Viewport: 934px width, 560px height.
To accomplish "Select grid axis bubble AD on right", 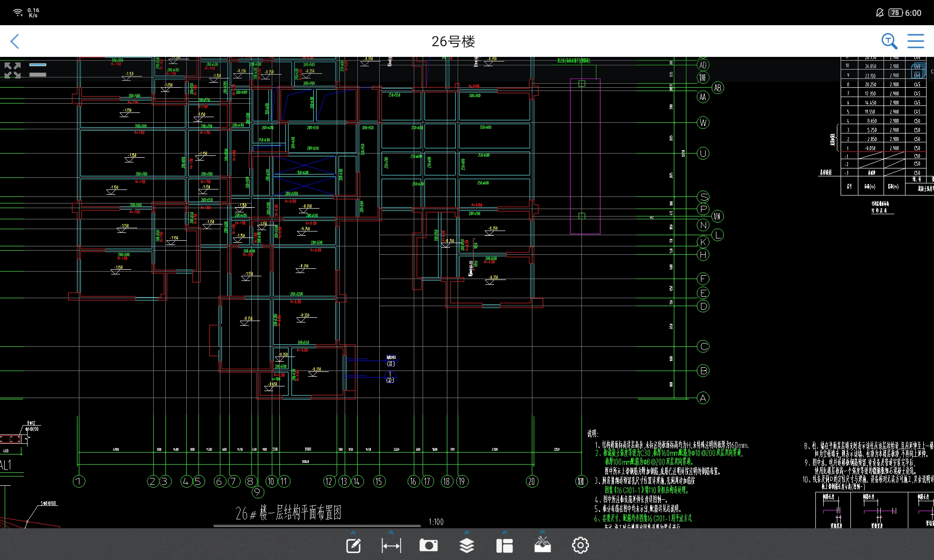I will click(703, 65).
